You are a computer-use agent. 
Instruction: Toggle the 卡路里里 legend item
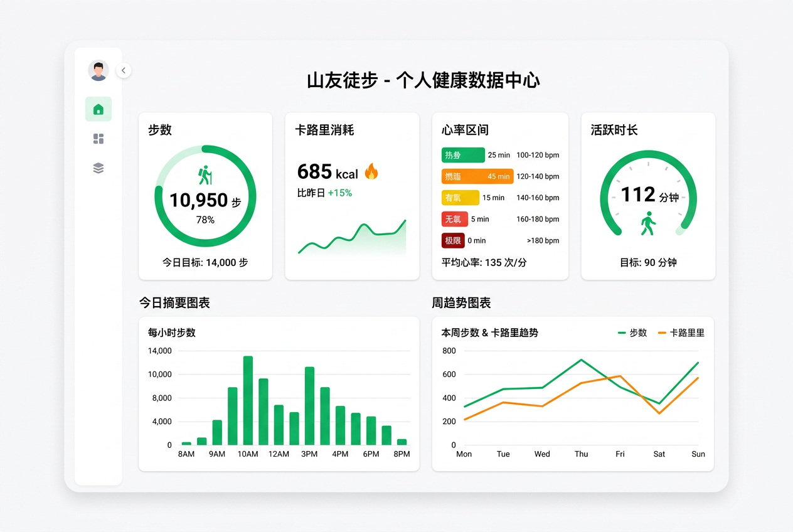(x=681, y=333)
